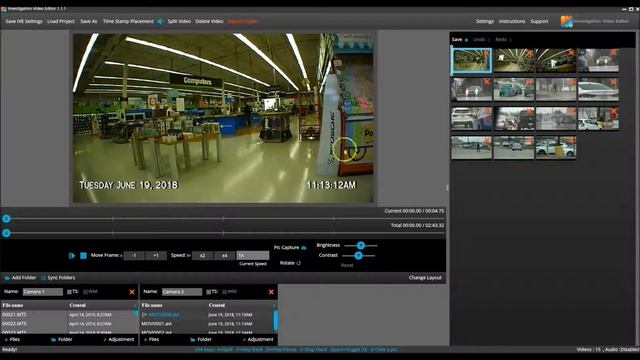Click Created column header in Camera 2
This screenshot has width=640, height=360.
[217, 305]
